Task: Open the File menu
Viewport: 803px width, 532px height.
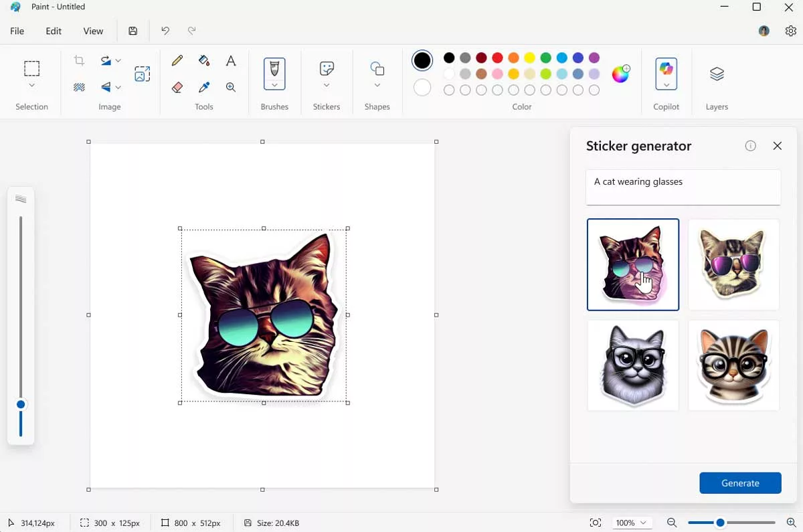Action: pyautogui.click(x=17, y=31)
